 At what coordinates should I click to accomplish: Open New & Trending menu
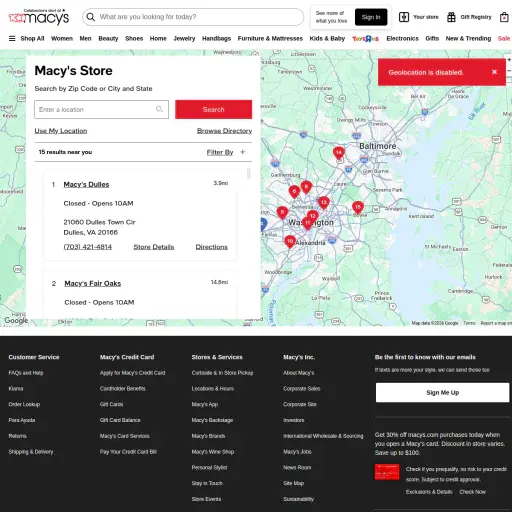coord(468,38)
